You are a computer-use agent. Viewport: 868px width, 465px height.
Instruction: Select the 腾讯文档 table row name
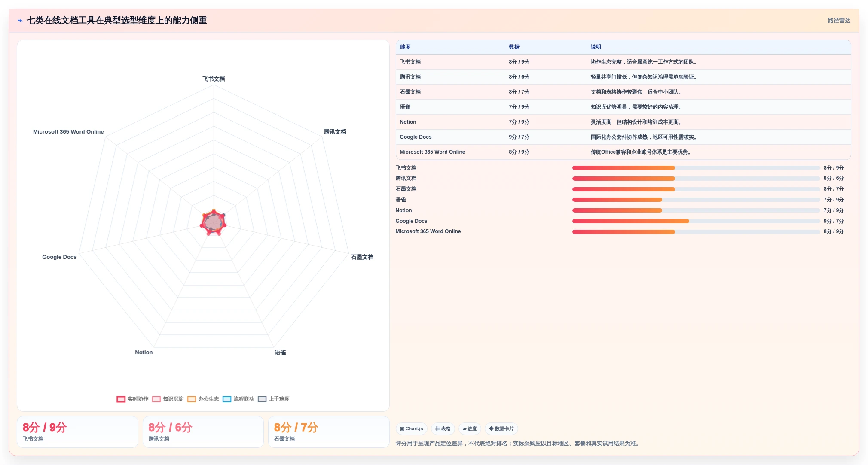pyautogui.click(x=410, y=77)
